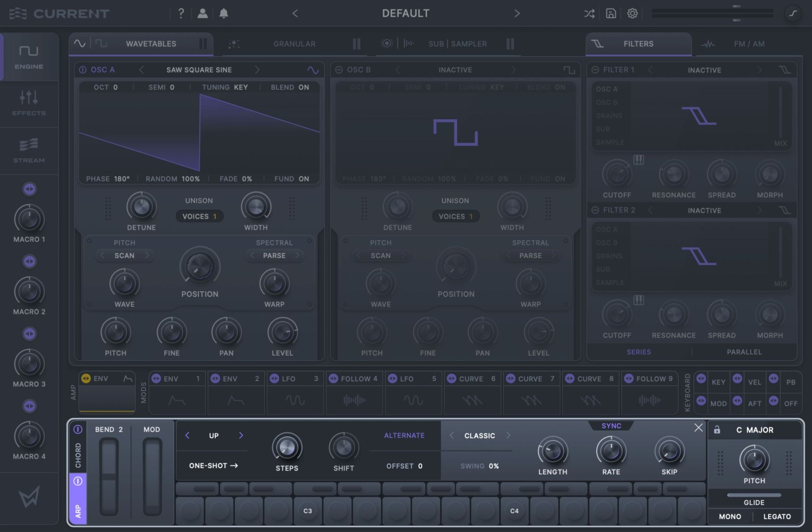
Task: Click the KEY keyboard modulation source icon
Action: 701,378
